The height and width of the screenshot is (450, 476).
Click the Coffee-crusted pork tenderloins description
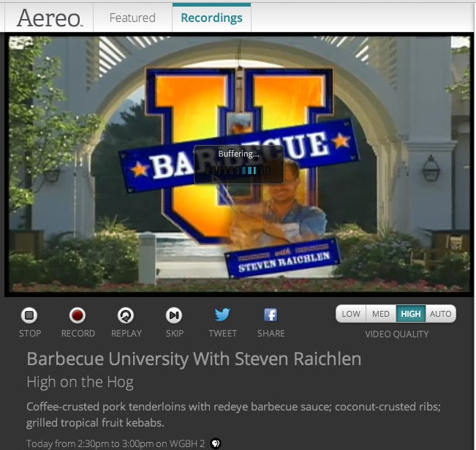[233, 414]
